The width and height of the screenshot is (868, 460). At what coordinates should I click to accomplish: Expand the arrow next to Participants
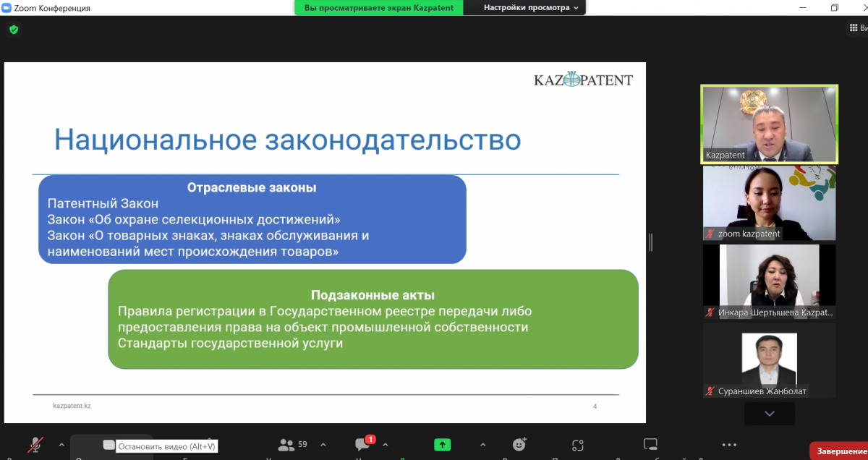[x=323, y=445]
